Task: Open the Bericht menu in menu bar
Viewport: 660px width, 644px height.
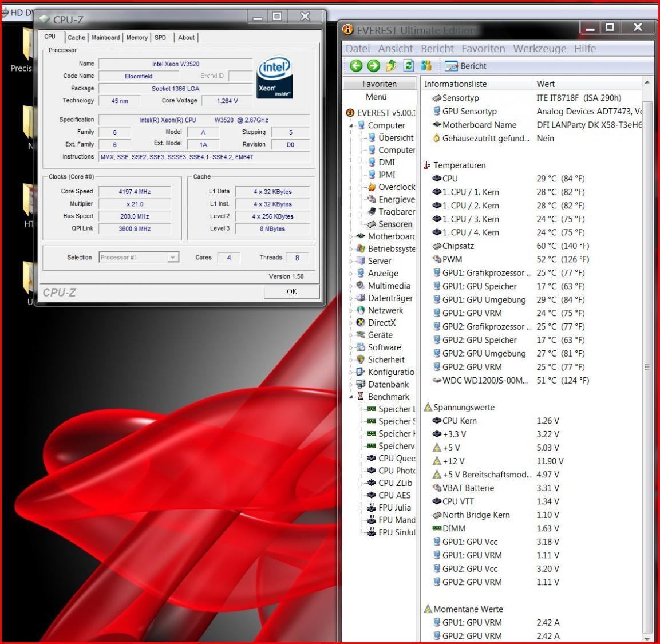Action: point(437,49)
